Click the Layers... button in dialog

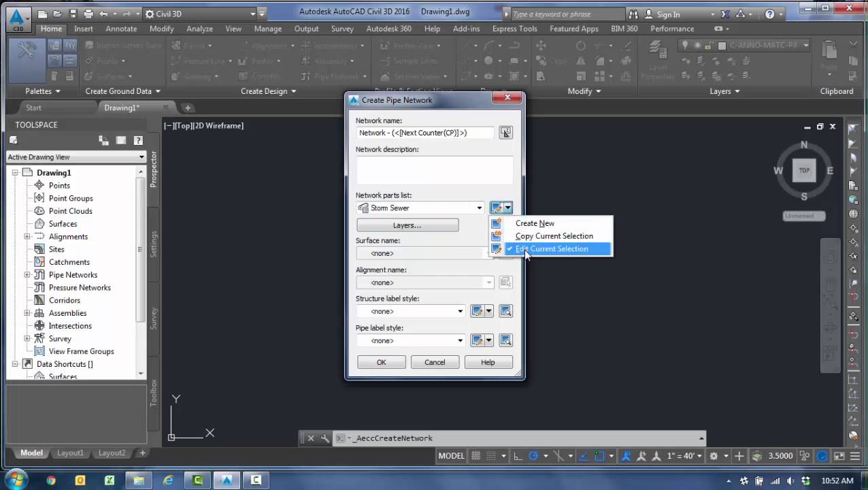coord(407,225)
